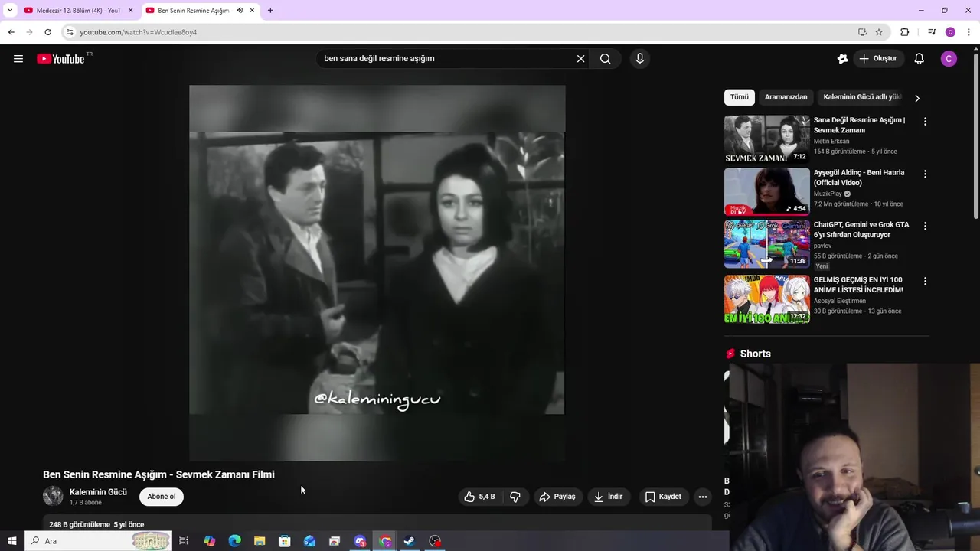
Task: Open options for the 100 Anime Listesi video
Action: coord(925,282)
